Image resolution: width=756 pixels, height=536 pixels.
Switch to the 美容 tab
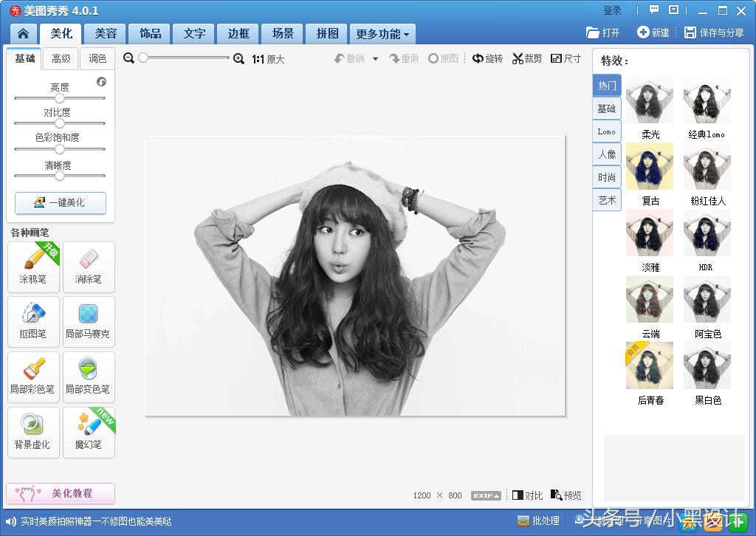pos(106,34)
